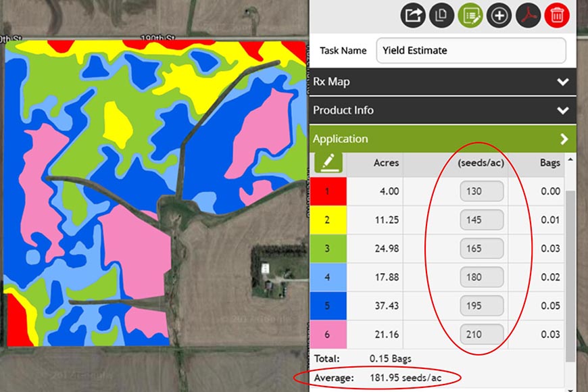Viewport: 588px width, 392px height.
Task: Click the green pencil edit icon in table
Action: pos(328,162)
